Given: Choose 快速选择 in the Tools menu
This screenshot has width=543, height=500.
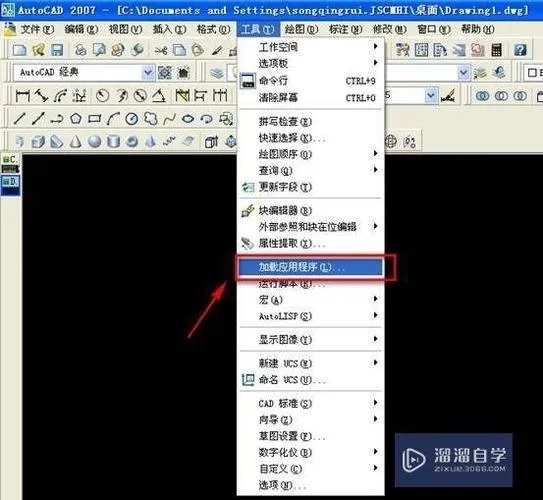Looking at the screenshot, I should (311, 138).
